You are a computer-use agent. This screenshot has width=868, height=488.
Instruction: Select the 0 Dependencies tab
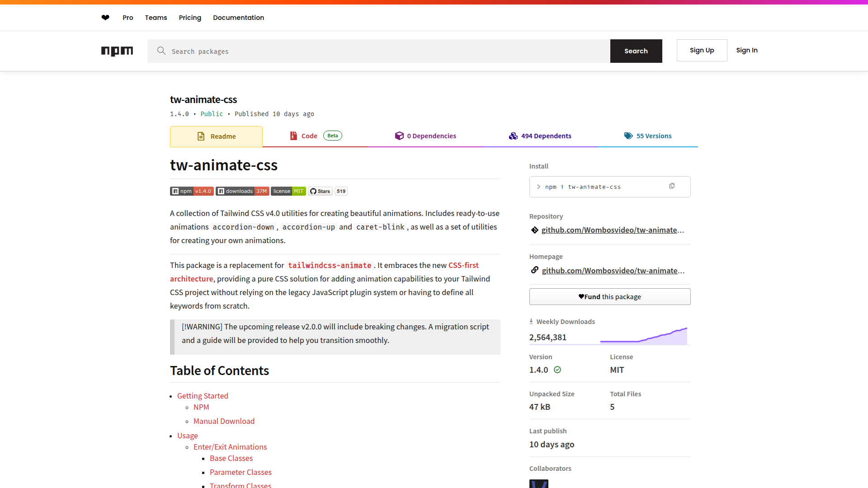click(x=425, y=136)
